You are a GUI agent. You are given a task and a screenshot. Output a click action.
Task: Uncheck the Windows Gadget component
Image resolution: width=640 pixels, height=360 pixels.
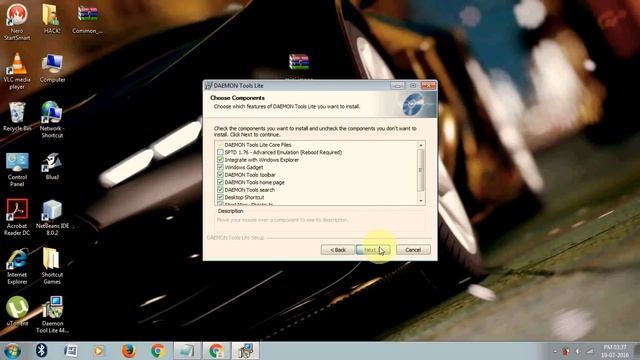tap(220, 167)
